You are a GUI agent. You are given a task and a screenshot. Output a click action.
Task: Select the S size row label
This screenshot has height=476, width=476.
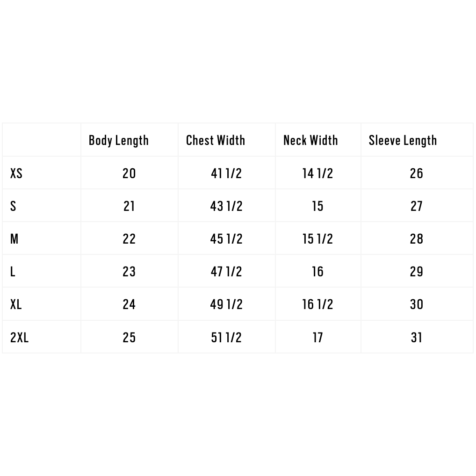13,206
